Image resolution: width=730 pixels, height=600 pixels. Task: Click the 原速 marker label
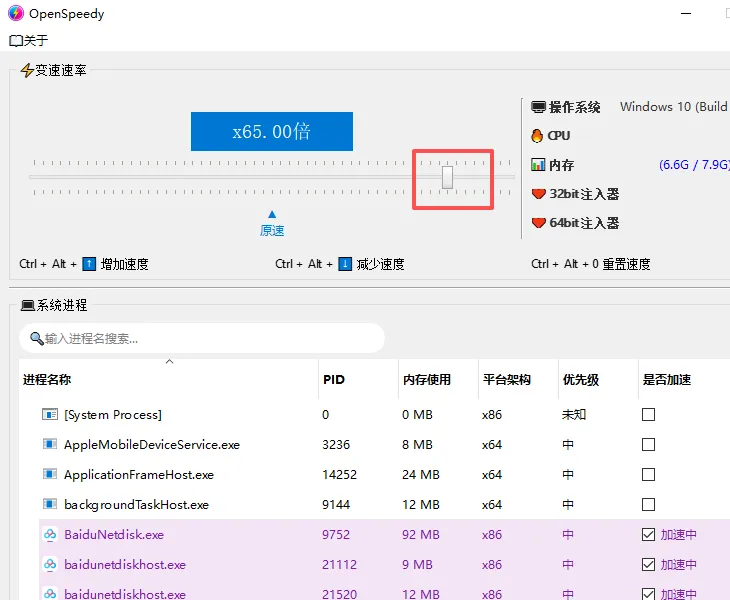[272, 230]
